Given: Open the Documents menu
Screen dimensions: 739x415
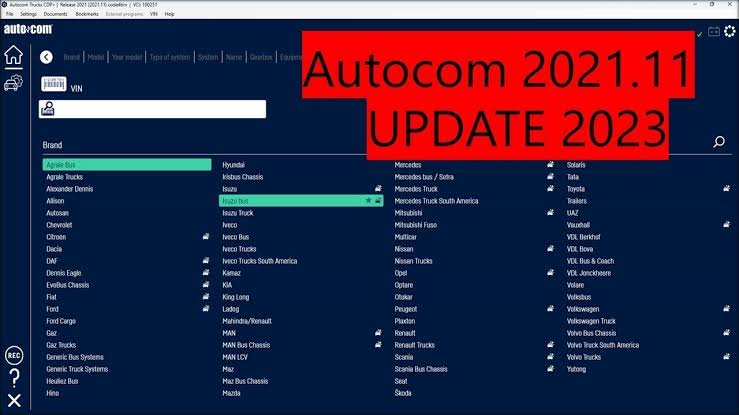Looking at the screenshot, I should click(x=56, y=14).
